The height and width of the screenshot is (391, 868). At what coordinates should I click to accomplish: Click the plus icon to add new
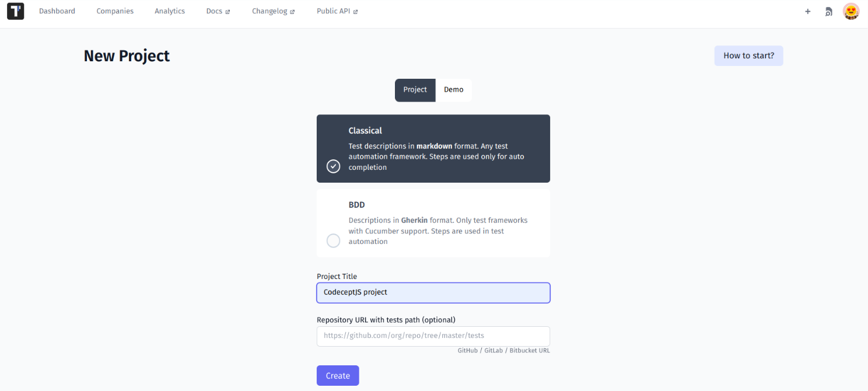click(807, 11)
